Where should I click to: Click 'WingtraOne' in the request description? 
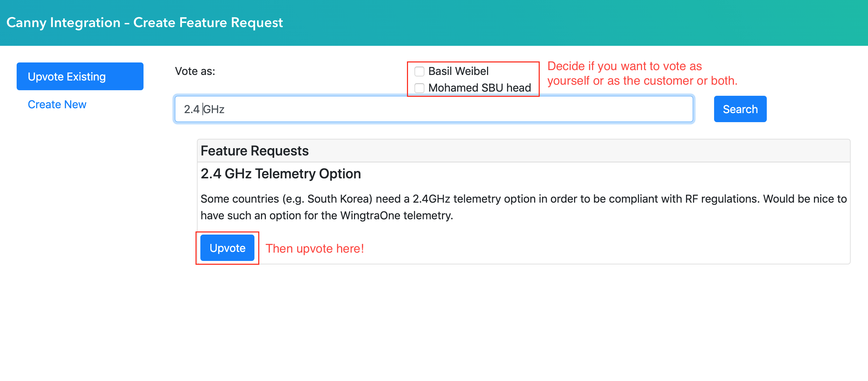click(370, 215)
